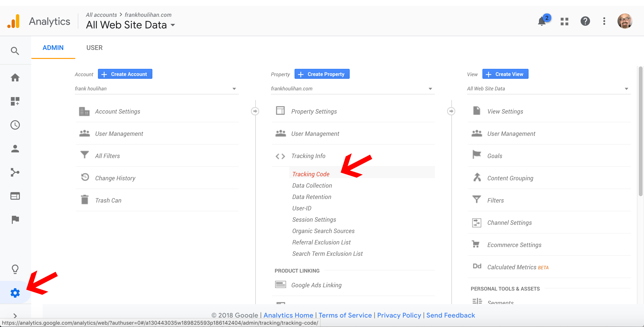Open the Conversions flag icon in sidebar
Image resolution: width=644 pixels, height=327 pixels.
pyautogui.click(x=15, y=220)
